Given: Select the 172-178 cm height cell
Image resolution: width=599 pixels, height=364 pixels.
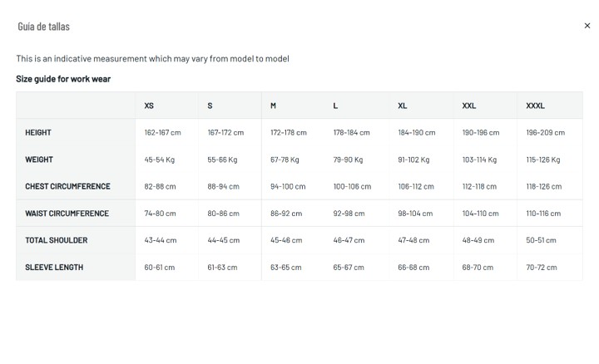Looking at the screenshot, I should [x=289, y=132].
